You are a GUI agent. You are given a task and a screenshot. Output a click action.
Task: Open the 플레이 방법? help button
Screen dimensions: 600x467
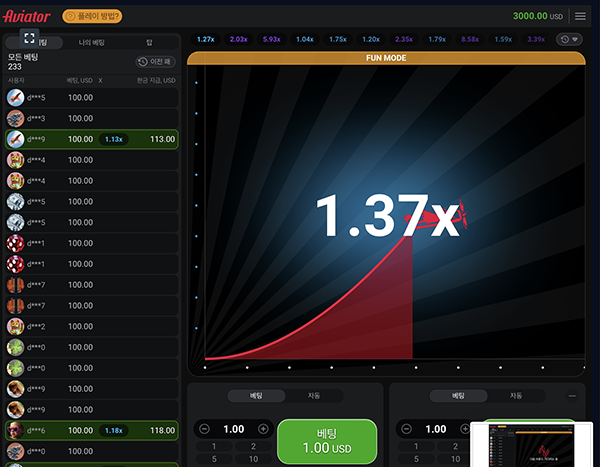(x=93, y=16)
